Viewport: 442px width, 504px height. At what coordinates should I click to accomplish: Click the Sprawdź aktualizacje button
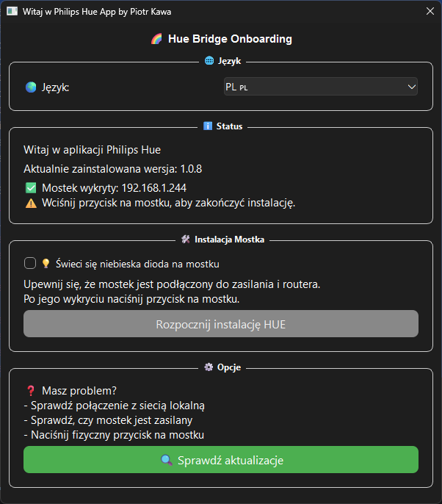tap(221, 460)
